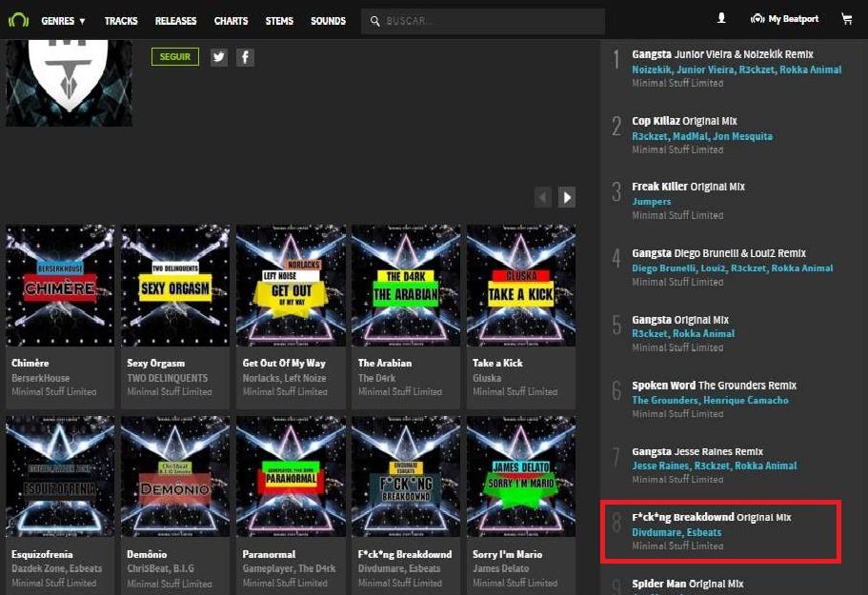This screenshot has width=868, height=595.
Task: Expand the Genres dropdown menu
Action: [63, 21]
